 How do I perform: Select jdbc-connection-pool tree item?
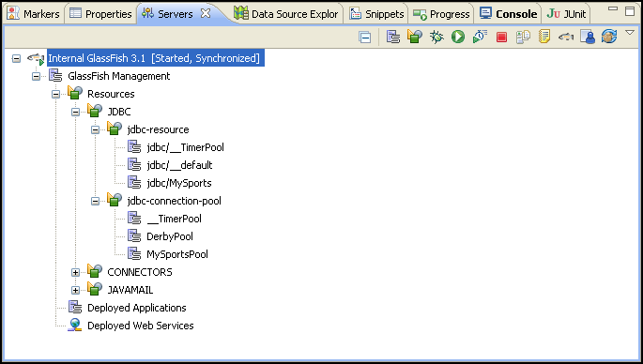174,201
